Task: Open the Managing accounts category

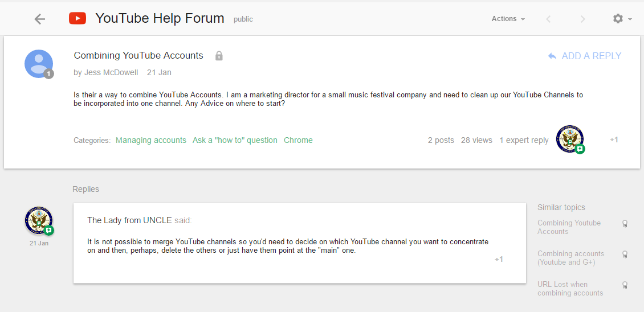Action: [x=151, y=140]
